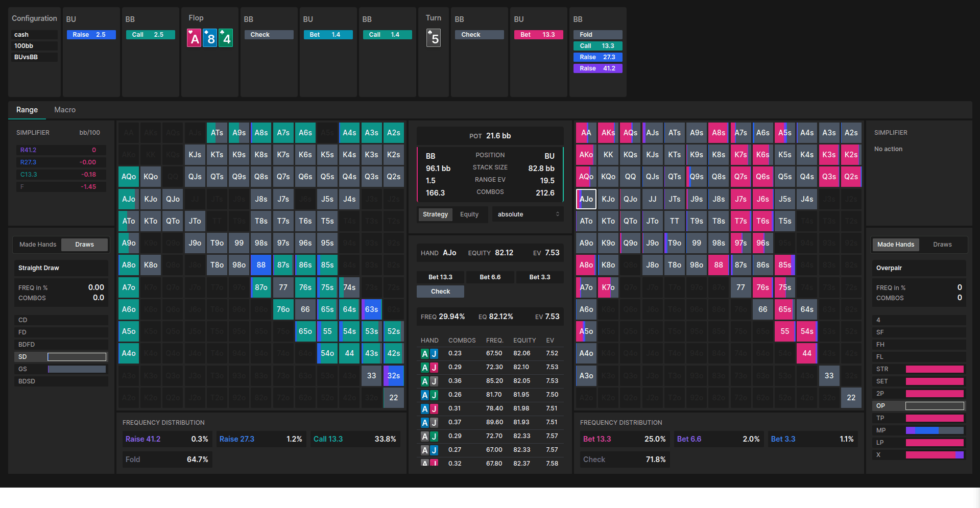Click the 2P made-hand row

[x=919, y=394]
